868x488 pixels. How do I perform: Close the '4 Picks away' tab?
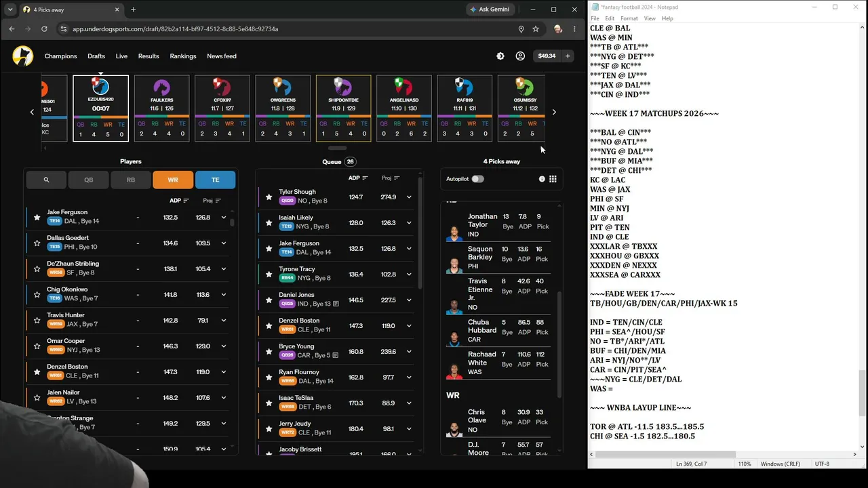click(x=117, y=9)
